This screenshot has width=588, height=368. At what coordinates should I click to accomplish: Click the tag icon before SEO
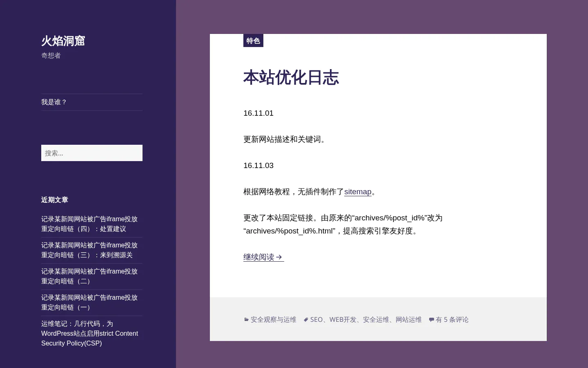click(306, 320)
